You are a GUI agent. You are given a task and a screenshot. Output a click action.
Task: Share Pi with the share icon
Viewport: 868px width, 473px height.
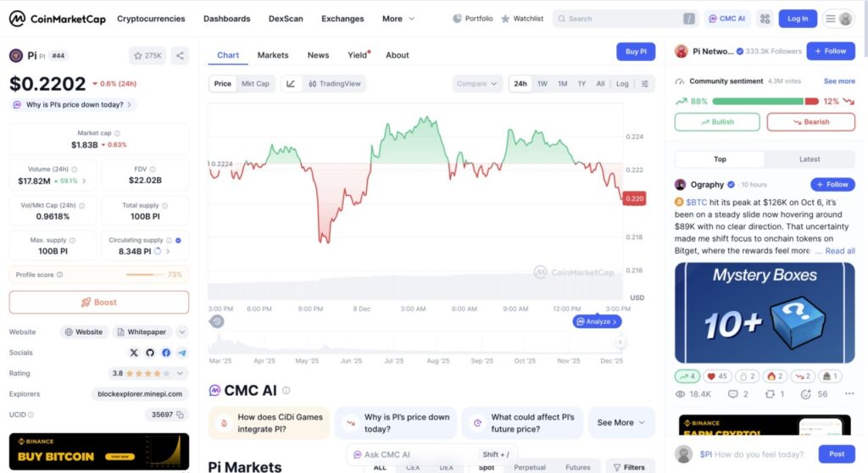click(x=180, y=56)
